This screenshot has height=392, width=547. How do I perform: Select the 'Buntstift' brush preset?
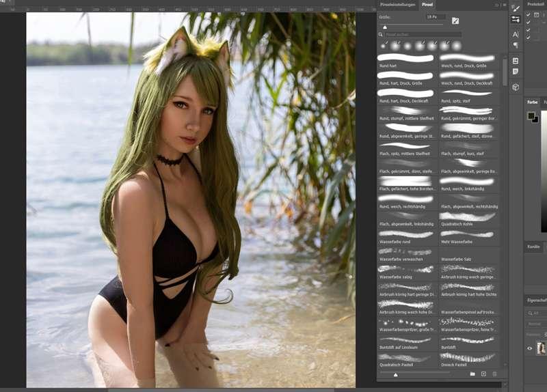click(468, 343)
